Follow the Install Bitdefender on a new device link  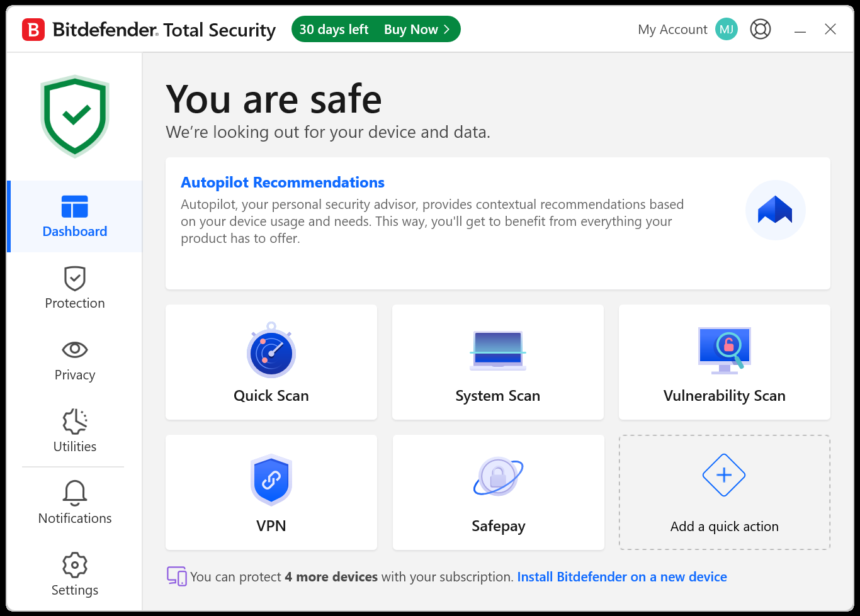pos(622,576)
